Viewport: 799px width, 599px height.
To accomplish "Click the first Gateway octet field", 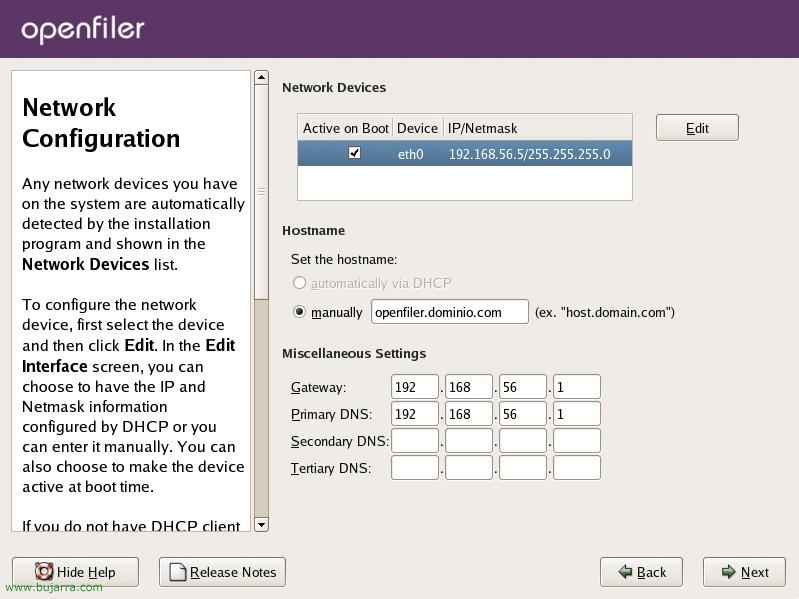I will click(415, 387).
